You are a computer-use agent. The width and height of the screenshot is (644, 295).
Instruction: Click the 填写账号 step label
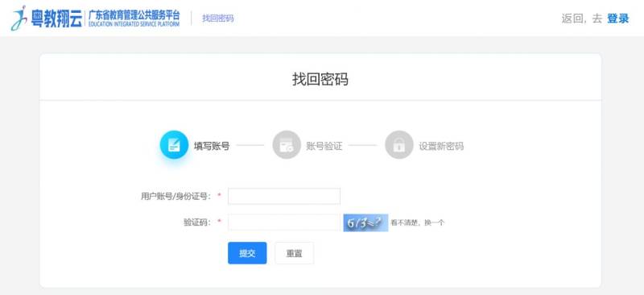click(x=212, y=146)
